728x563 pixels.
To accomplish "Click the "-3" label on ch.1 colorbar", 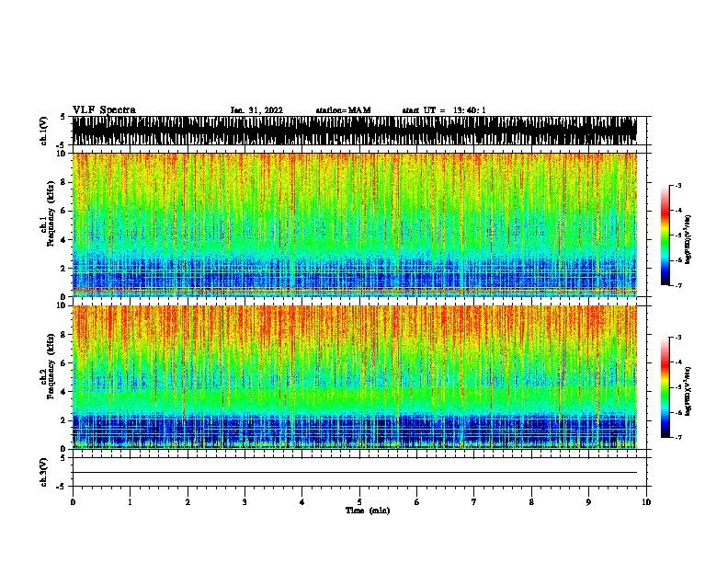I will 678,186.
